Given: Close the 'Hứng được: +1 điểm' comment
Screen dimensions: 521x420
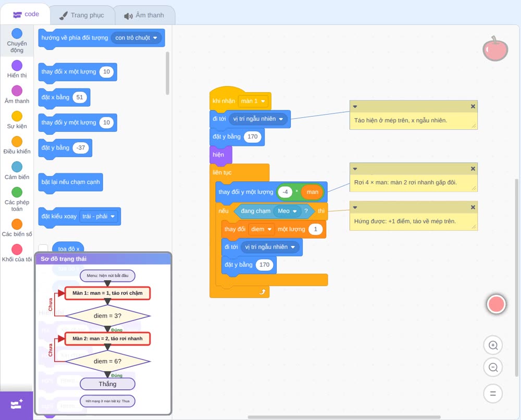Looking at the screenshot, I should click(473, 207).
